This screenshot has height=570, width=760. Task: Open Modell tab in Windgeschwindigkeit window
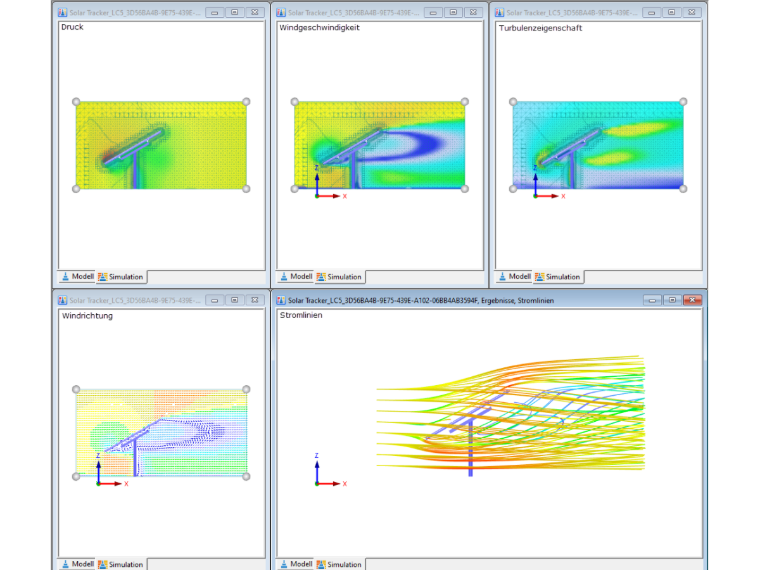tap(296, 277)
